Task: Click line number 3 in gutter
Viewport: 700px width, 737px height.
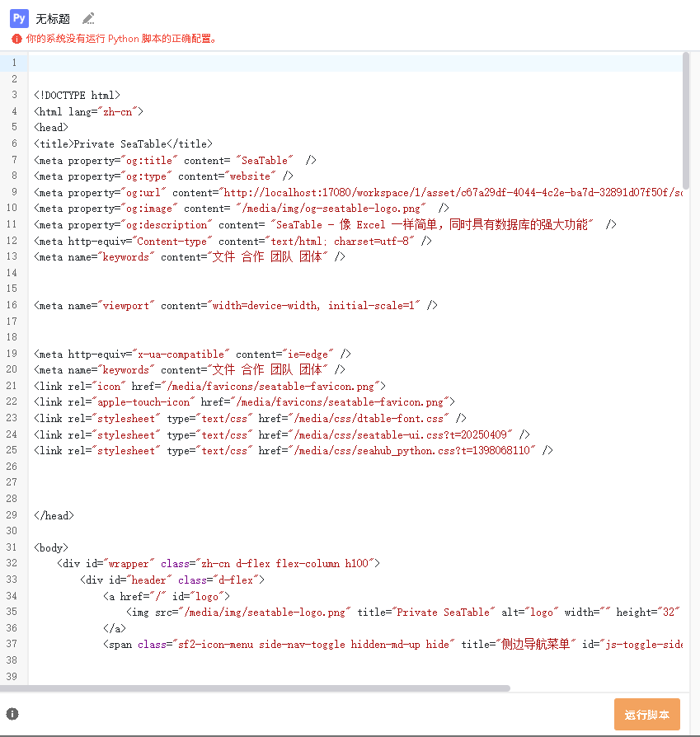Action: pos(14,95)
